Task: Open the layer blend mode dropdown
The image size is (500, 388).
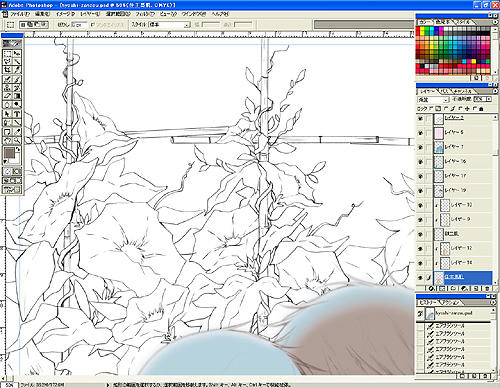Action: pos(433,100)
